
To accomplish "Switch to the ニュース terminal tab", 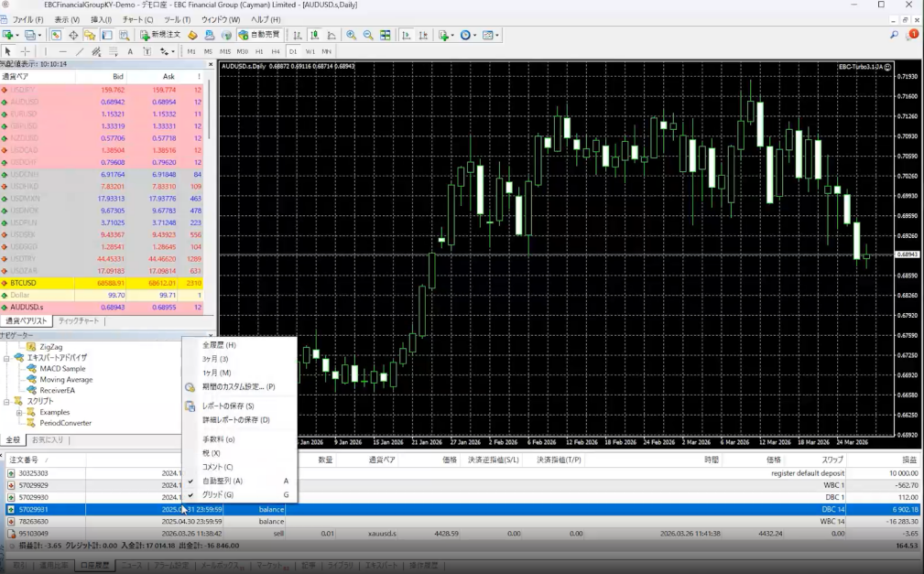I will tap(132, 565).
